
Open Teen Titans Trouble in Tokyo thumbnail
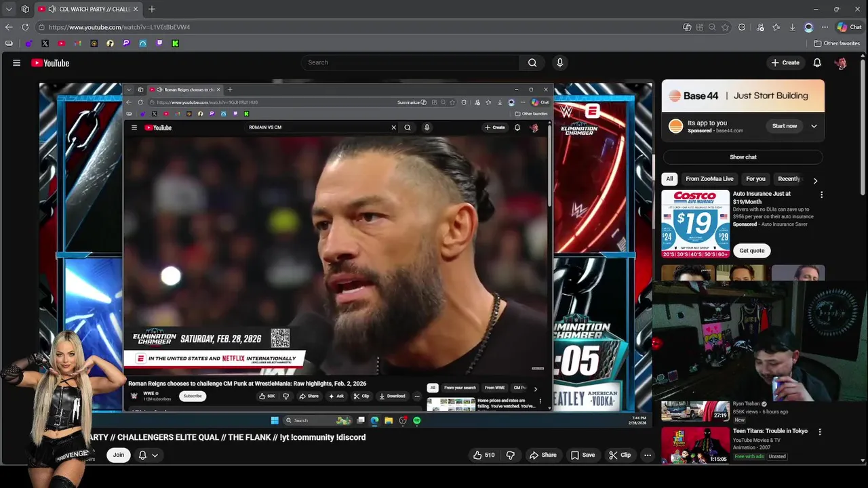695,445
